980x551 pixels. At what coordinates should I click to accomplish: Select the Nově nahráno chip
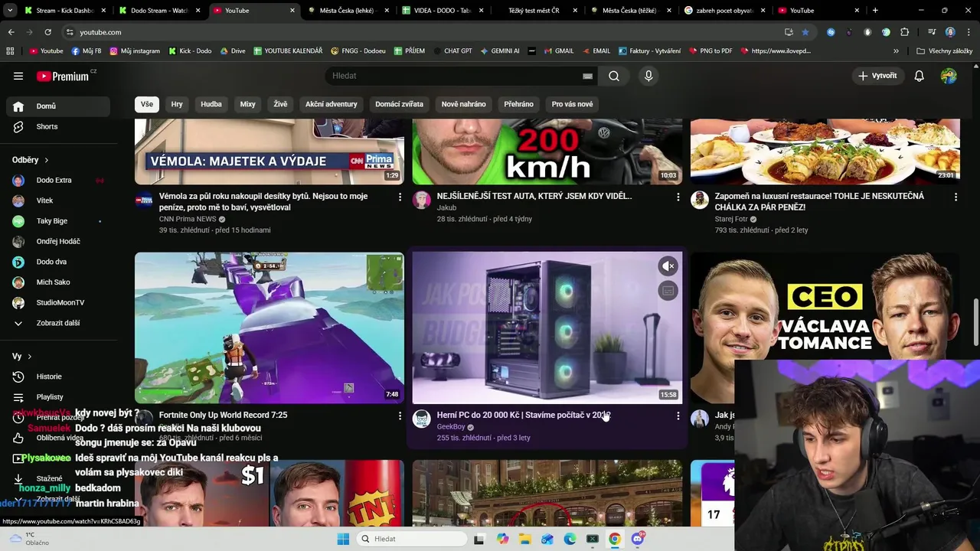coord(463,104)
